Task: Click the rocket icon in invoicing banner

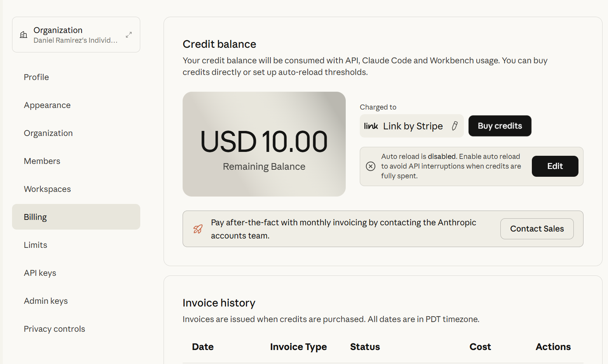Action: [x=198, y=229]
